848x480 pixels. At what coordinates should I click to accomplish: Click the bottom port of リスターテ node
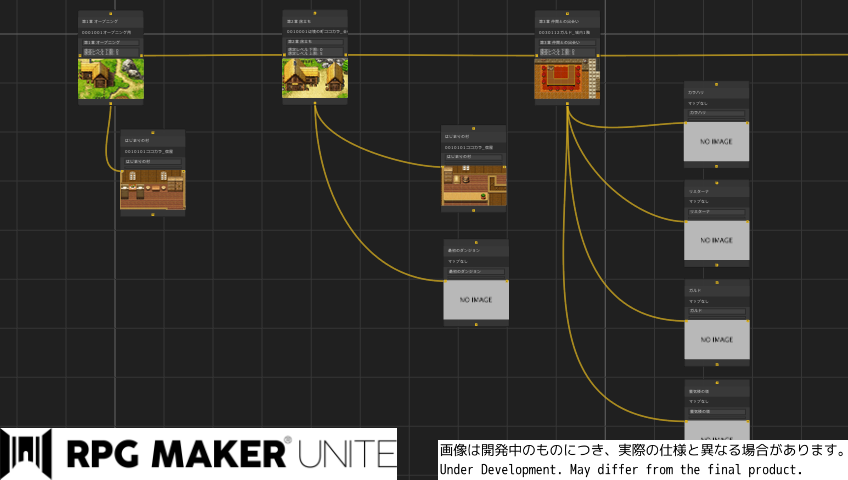(717, 265)
